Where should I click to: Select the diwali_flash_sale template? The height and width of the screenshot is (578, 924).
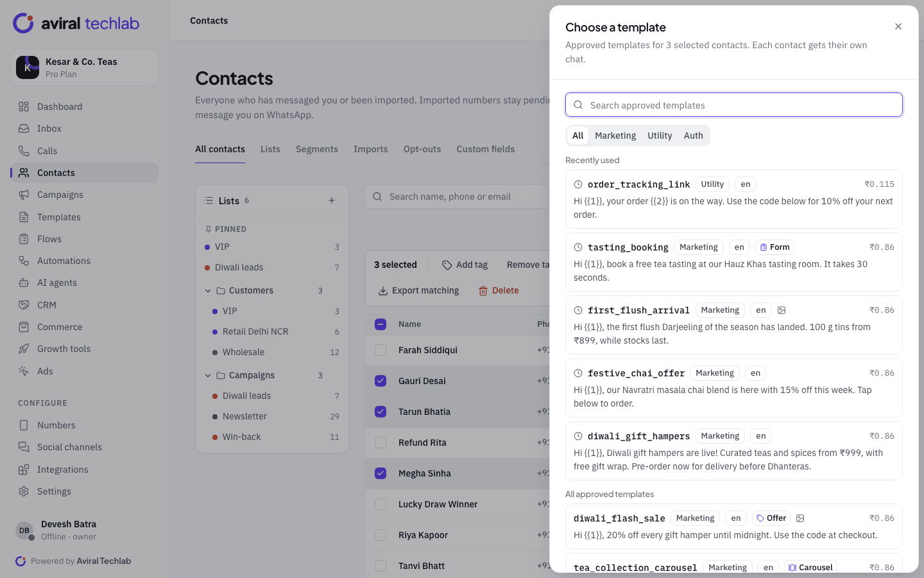coord(734,526)
